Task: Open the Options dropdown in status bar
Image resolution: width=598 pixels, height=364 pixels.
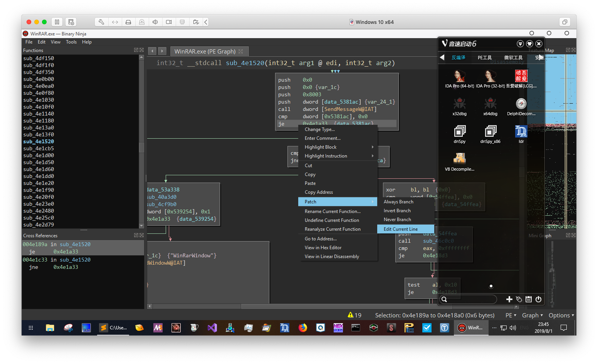Action: (561, 315)
